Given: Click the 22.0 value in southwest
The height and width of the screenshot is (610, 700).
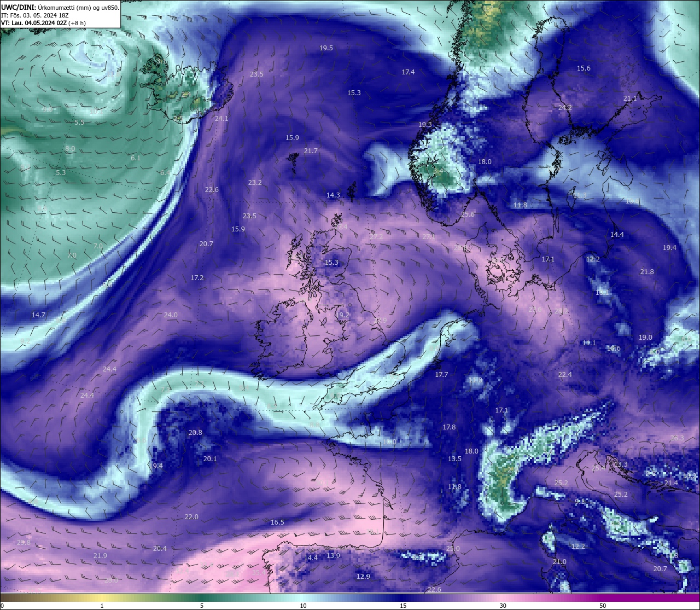Looking at the screenshot, I should point(191,517).
